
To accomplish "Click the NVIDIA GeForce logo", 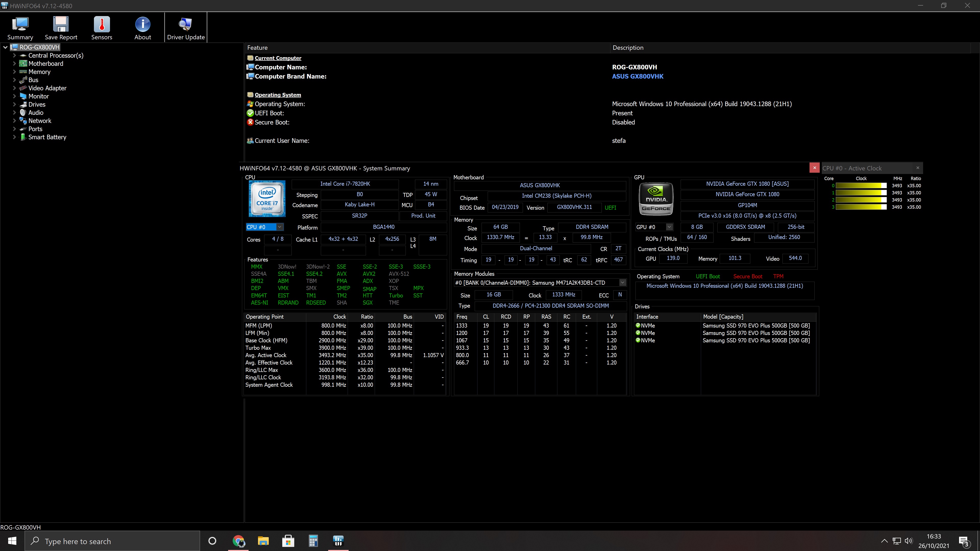I will tap(656, 199).
